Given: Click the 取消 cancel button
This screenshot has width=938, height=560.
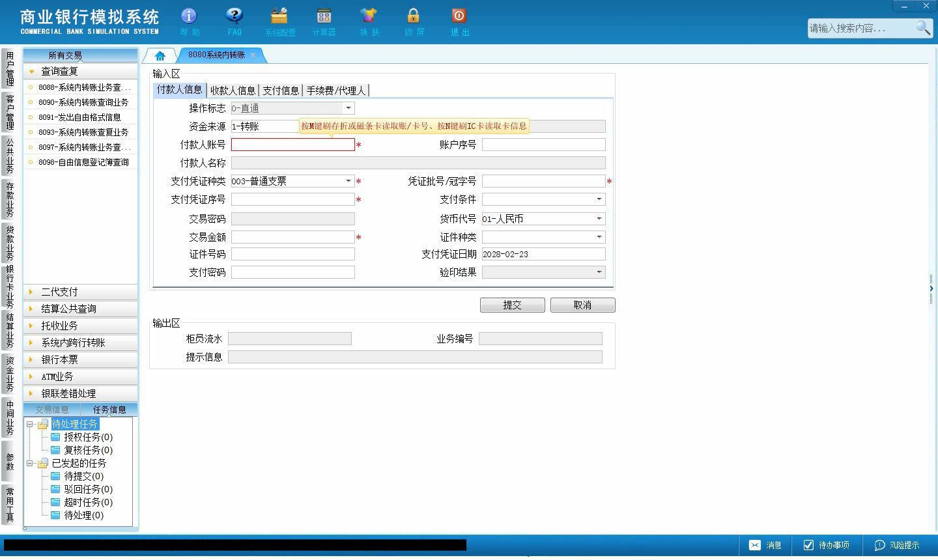Looking at the screenshot, I should (x=582, y=305).
